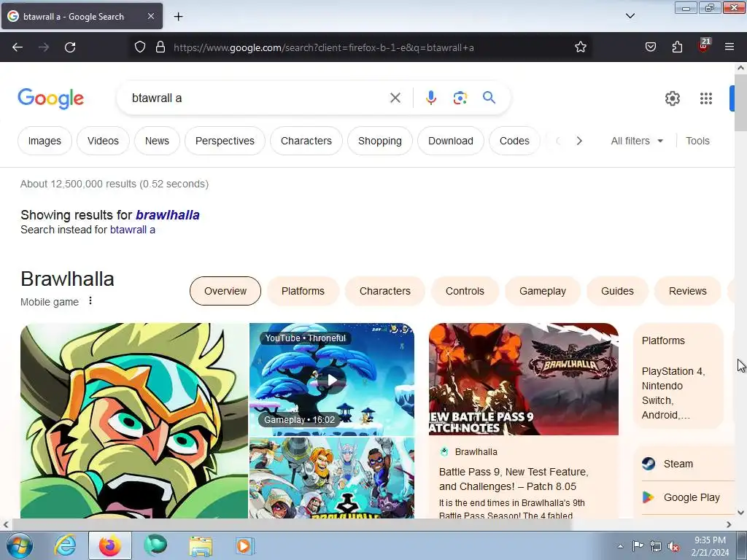Launch Internet Explorer from the taskbar
Viewport: 747px width, 560px height.
(65, 545)
